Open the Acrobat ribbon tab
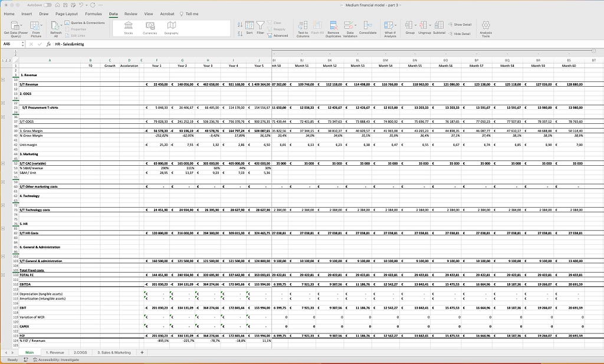Viewport: 604px width, 364px height. coord(167,14)
